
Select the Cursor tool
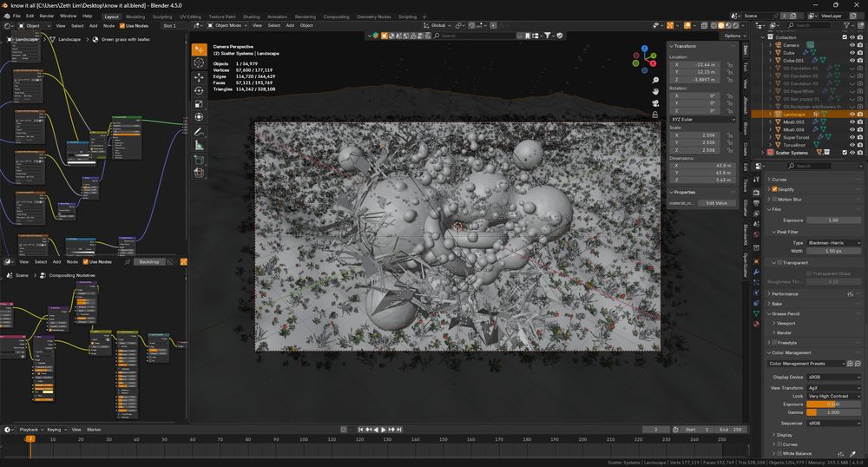[x=200, y=63]
